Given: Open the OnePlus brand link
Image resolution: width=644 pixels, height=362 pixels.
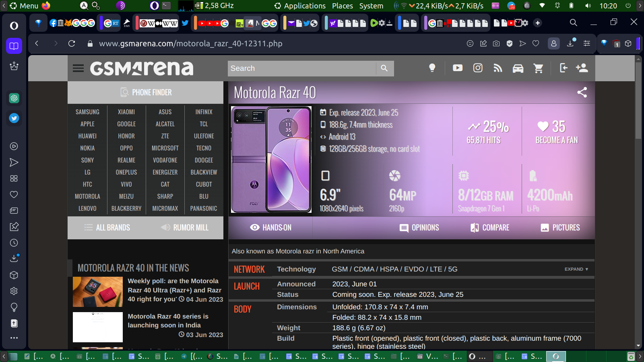Looking at the screenshot, I should pyautogui.click(x=126, y=172).
